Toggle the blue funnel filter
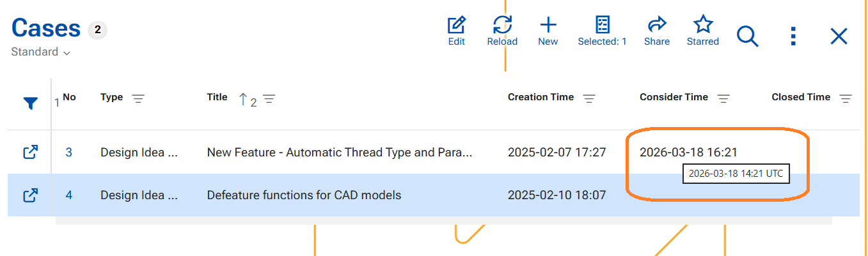The width and height of the screenshot is (868, 256). (30, 103)
